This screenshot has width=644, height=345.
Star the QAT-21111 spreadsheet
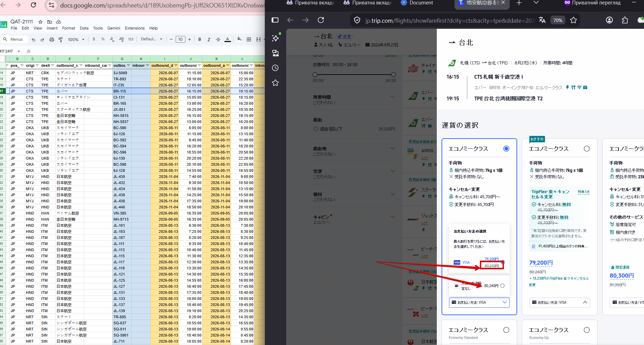click(40, 22)
